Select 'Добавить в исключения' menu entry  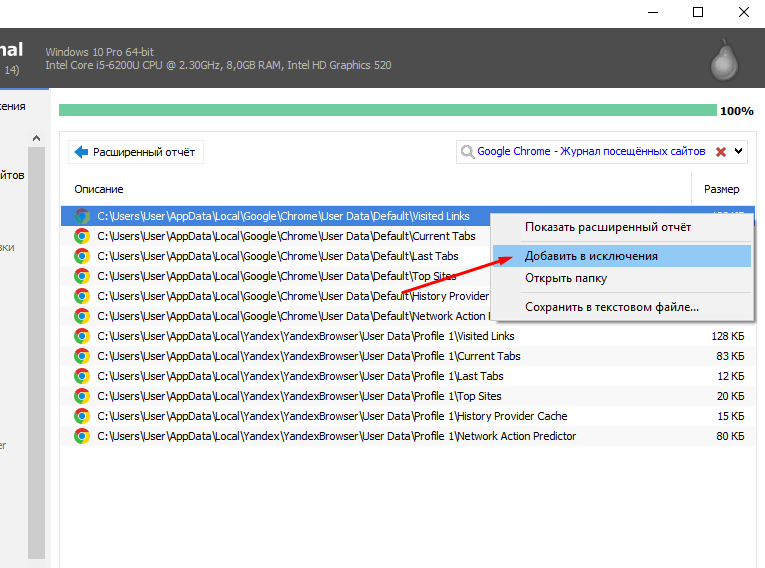click(622, 256)
